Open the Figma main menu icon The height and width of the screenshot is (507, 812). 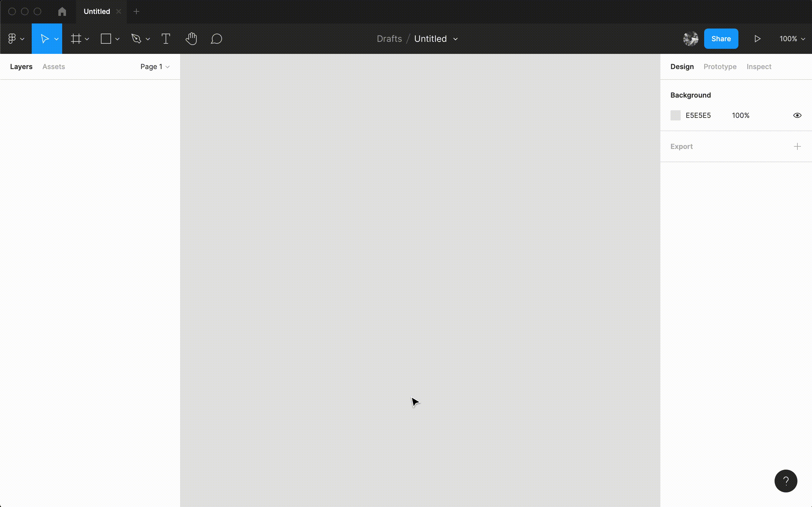12,39
